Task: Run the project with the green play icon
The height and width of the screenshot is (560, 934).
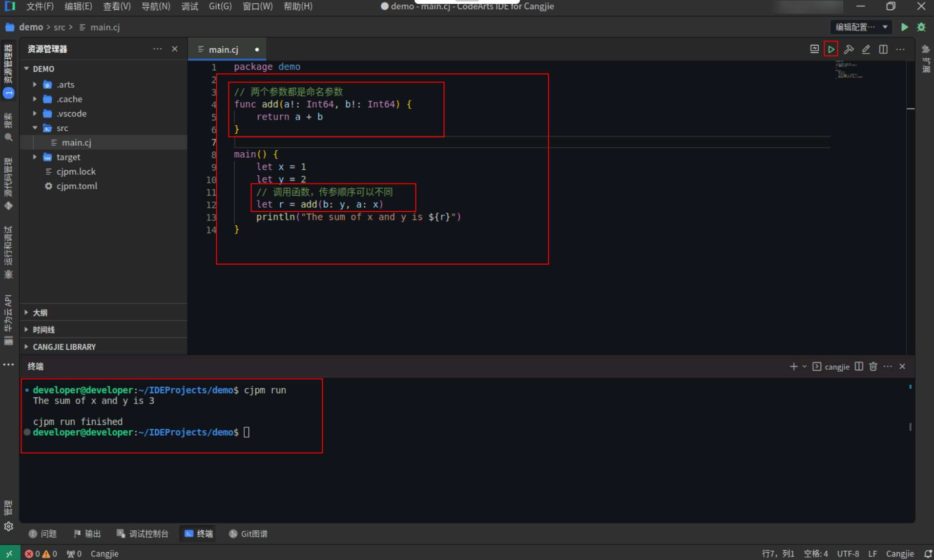Action: point(904,27)
